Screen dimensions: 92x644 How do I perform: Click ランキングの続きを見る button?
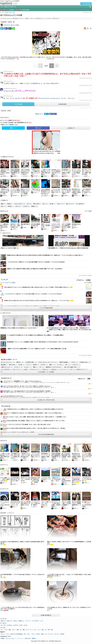point(46,308)
